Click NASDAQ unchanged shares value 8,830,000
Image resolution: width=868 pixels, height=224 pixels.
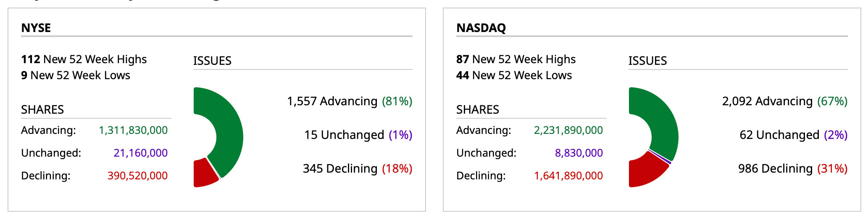point(579,153)
